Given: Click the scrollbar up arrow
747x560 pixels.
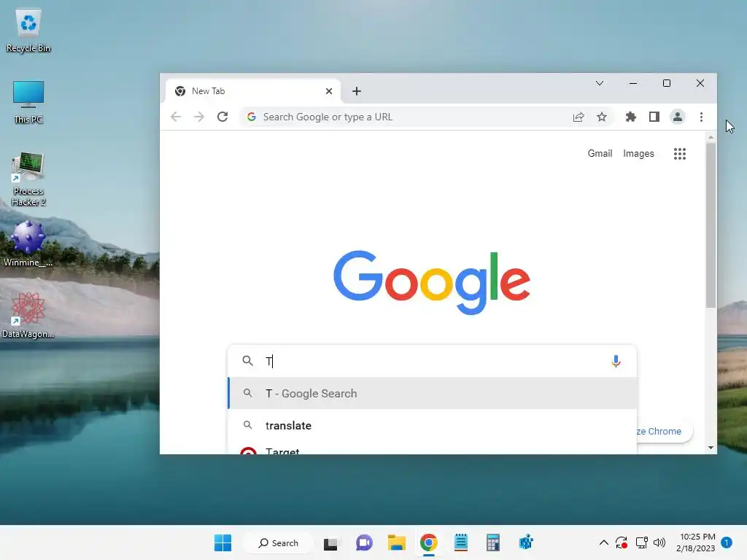Looking at the screenshot, I should click(x=711, y=138).
